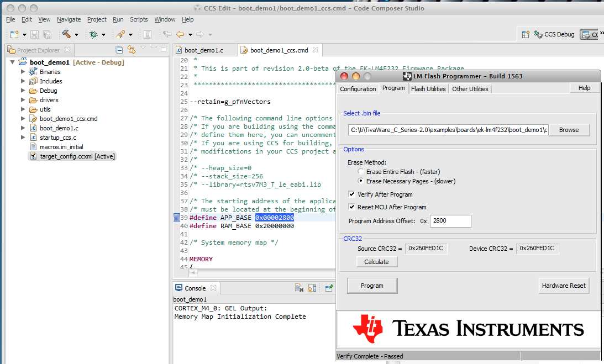Click the New file toolbar icon
Image resolution: width=604 pixels, height=364 pixels.
coord(14,35)
